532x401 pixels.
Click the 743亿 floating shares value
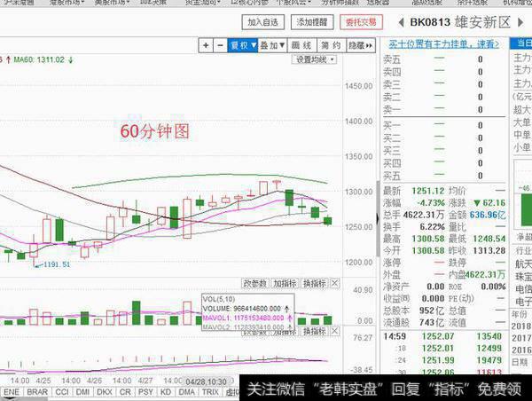click(x=432, y=323)
